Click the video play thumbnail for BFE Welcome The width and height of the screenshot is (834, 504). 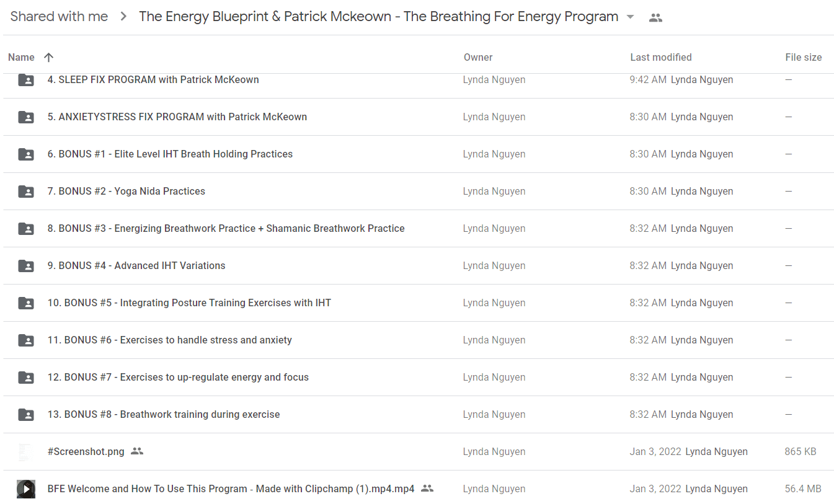[x=26, y=489]
